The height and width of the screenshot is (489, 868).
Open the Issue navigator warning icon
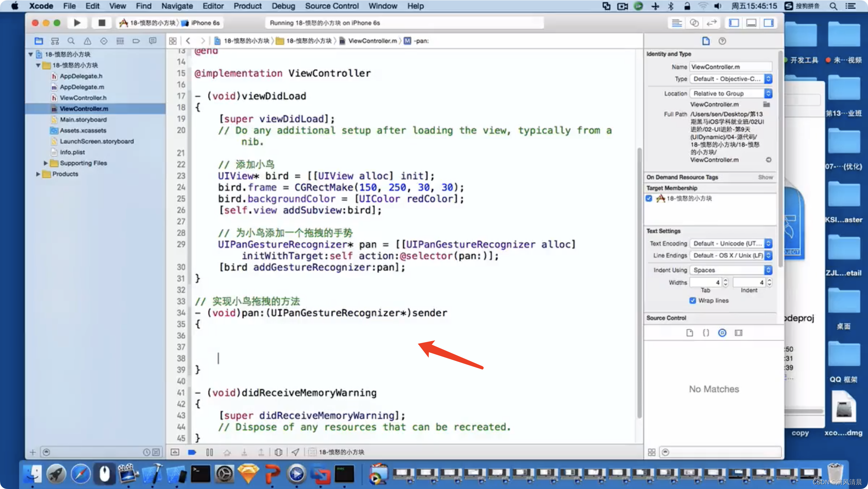(x=88, y=41)
